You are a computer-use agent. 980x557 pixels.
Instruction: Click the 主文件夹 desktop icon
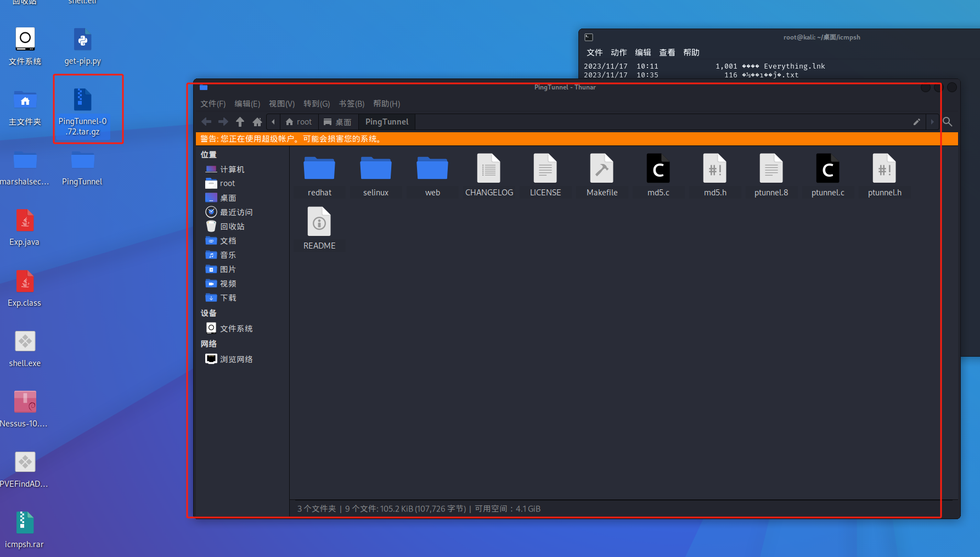(25, 108)
